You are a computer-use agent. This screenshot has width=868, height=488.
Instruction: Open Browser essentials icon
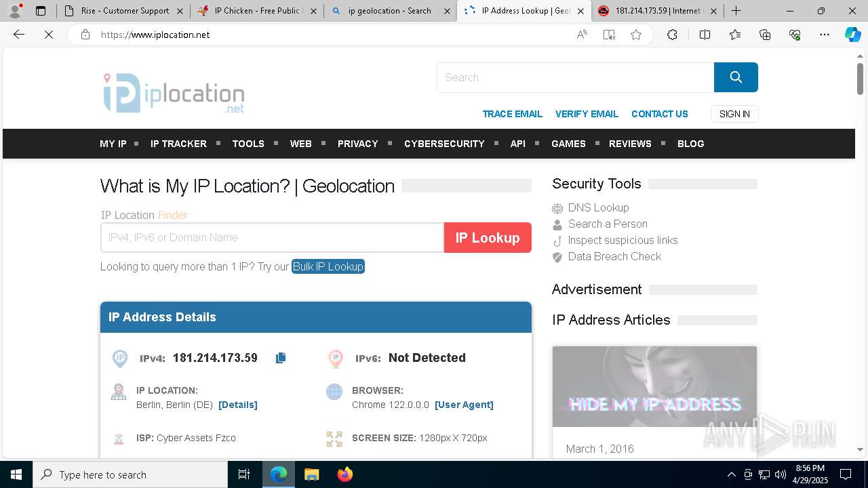click(795, 35)
